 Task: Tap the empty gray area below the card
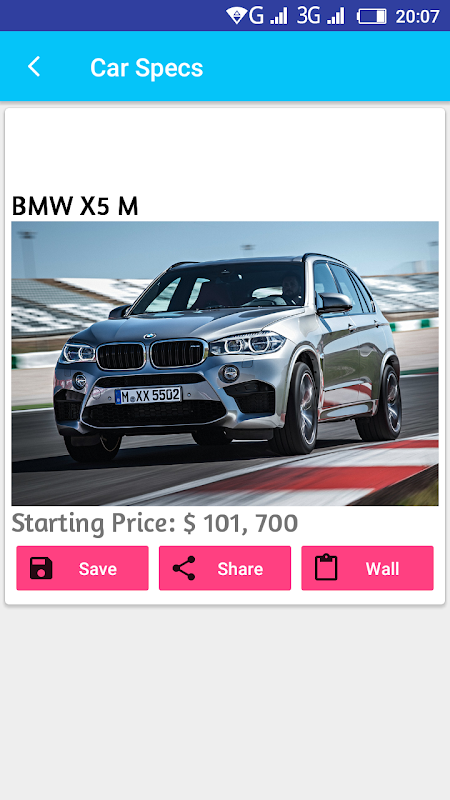coord(225,702)
